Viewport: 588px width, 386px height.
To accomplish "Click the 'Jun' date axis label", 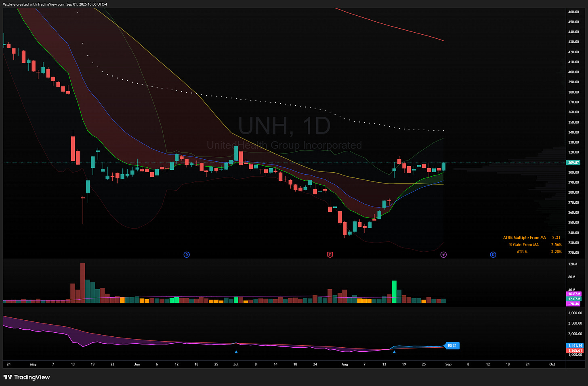I will pos(137,364).
